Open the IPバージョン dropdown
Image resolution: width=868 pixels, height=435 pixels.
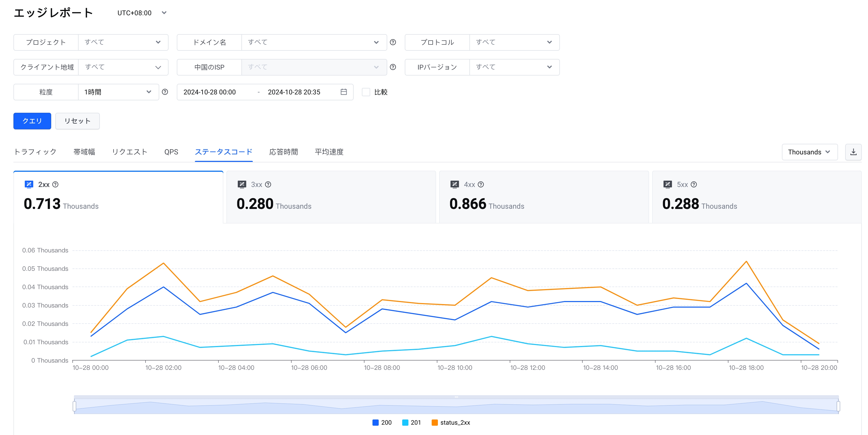[515, 67]
